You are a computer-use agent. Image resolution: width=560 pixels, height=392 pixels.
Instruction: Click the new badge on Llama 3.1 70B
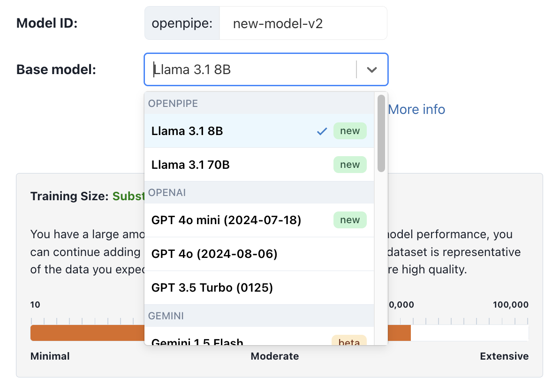point(350,165)
